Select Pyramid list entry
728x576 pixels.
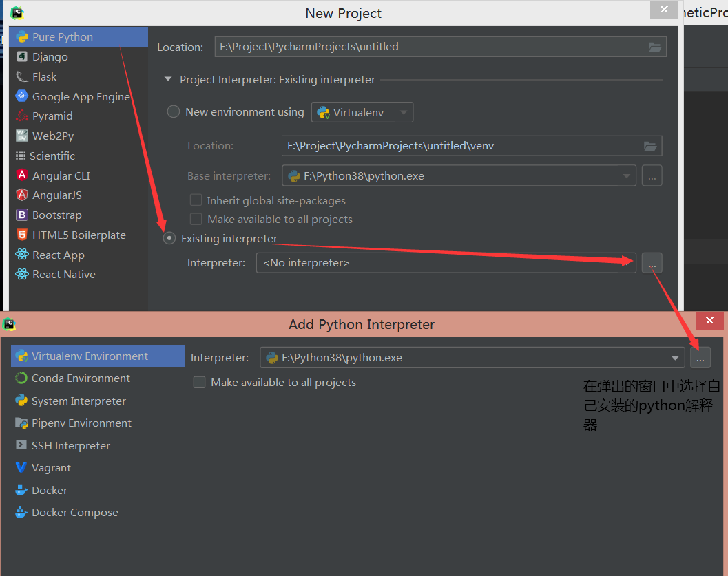[x=79, y=116]
